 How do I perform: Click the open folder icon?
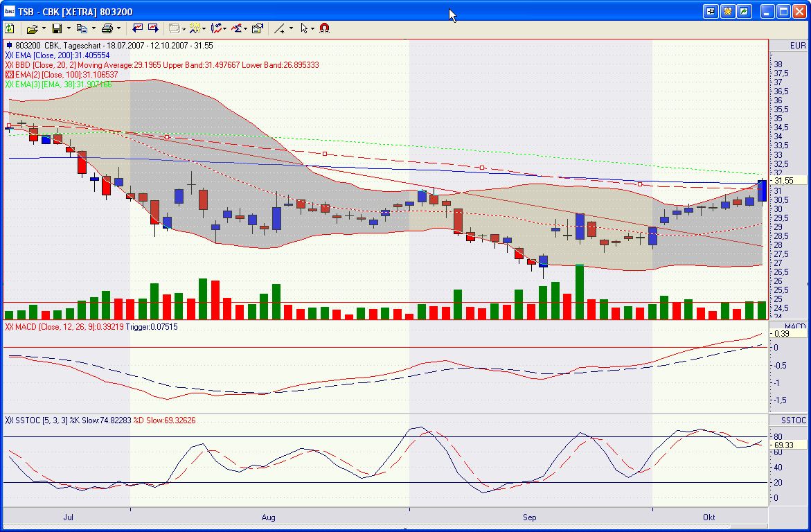(x=32, y=28)
